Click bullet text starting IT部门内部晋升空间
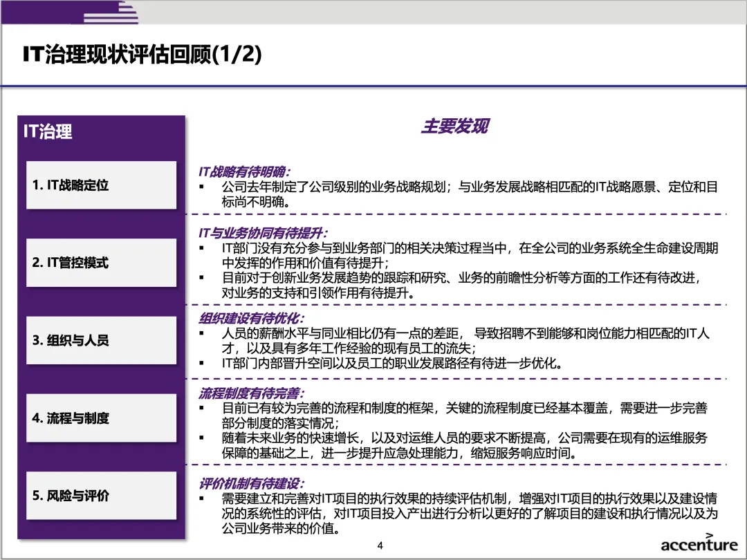This screenshot has height=560, width=747. [392, 364]
